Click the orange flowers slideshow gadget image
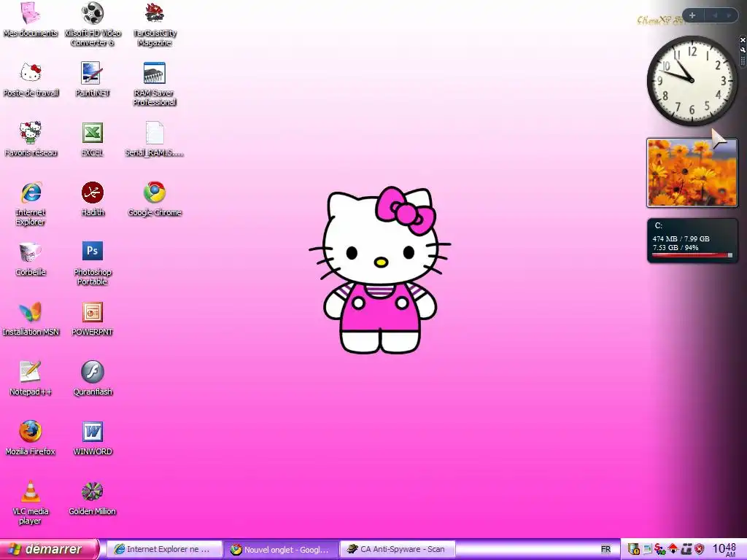 (x=692, y=173)
